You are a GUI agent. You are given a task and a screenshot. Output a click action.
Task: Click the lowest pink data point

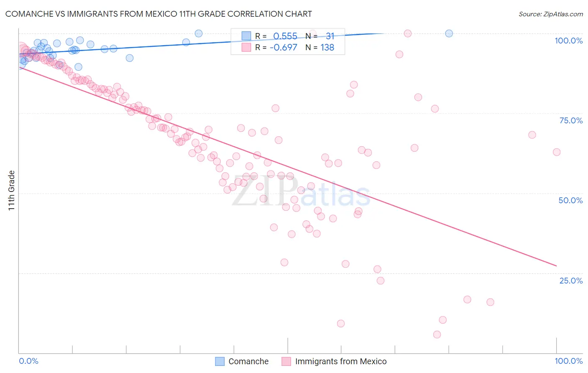[437, 335]
